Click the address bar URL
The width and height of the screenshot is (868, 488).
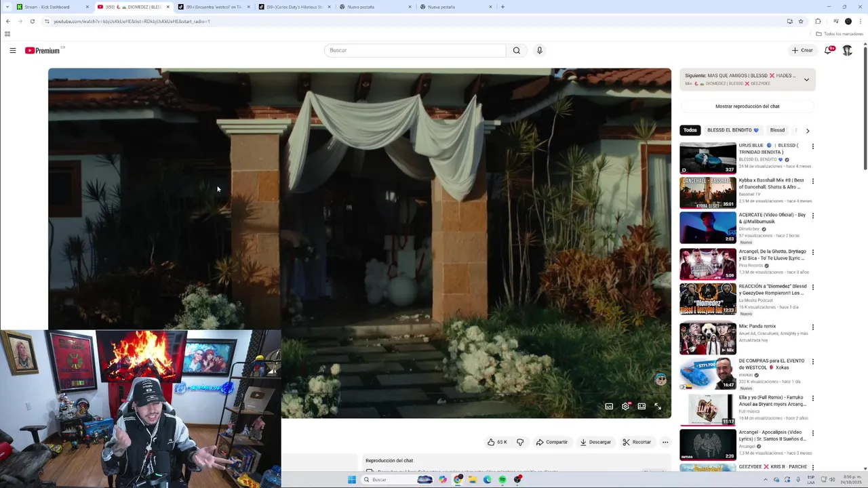tap(132, 21)
